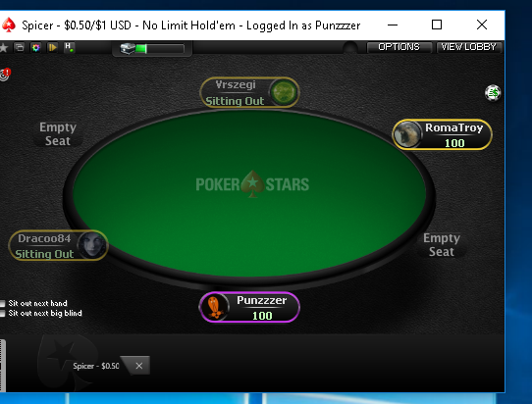532x404 pixels.
Task: Click the chest progress bar
Action: 160,49
